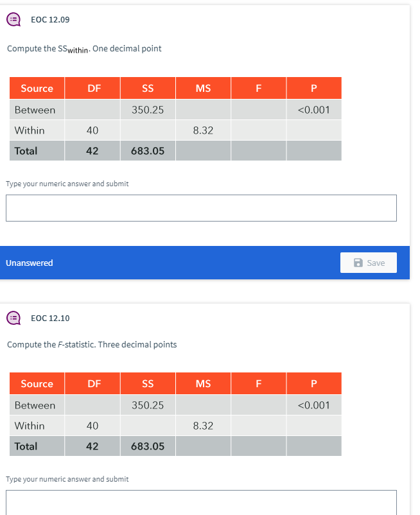Select the Total row of the first table
Viewport: 420px width, 515px height.
click(x=37, y=150)
